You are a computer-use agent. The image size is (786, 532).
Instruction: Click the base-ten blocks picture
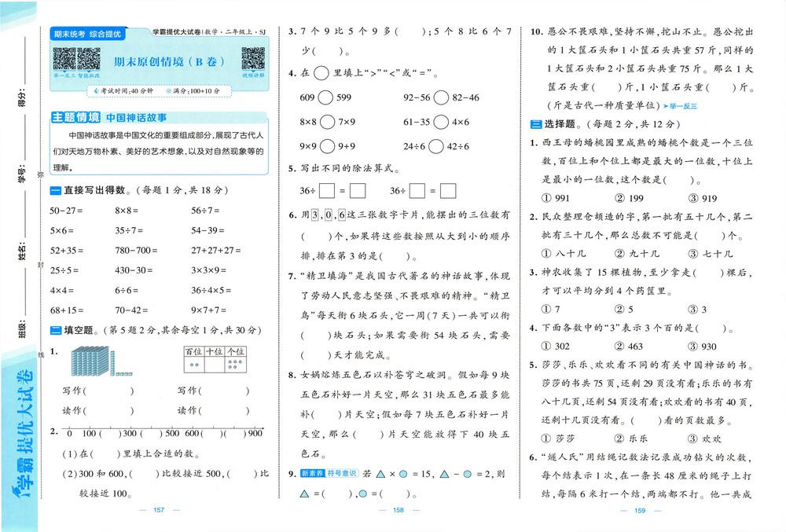pos(97,362)
